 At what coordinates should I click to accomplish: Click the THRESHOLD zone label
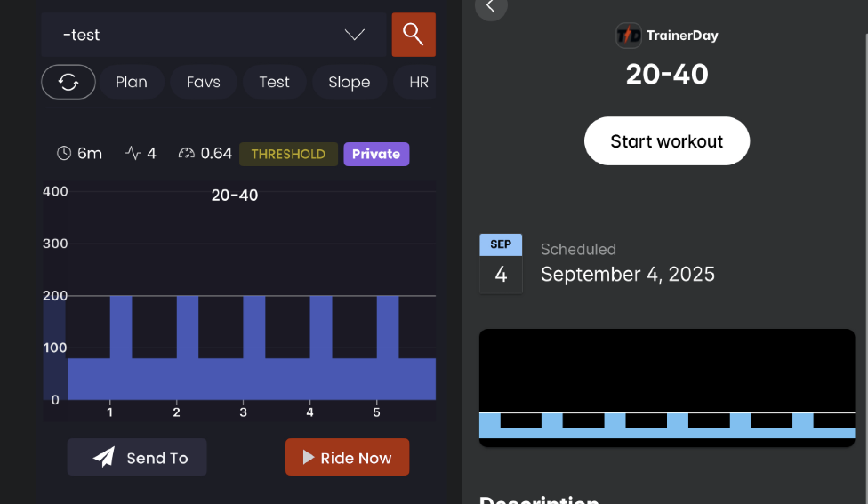[288, 154]
